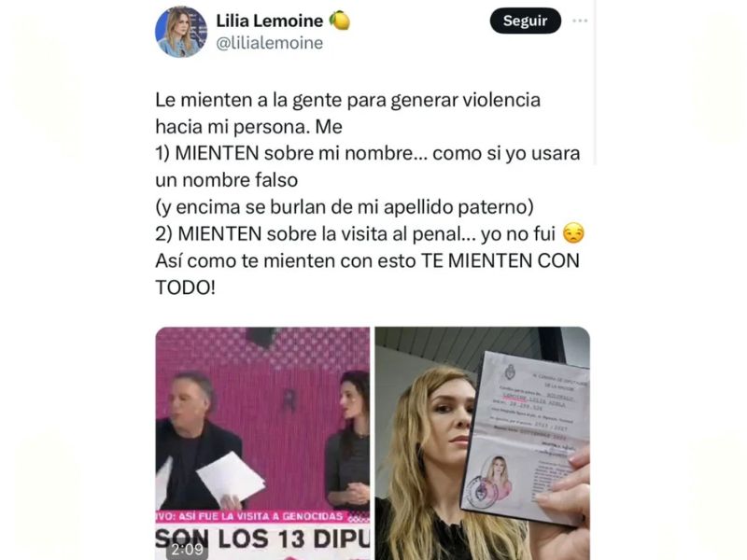Click the unamused face emoji in tweet

573,234
